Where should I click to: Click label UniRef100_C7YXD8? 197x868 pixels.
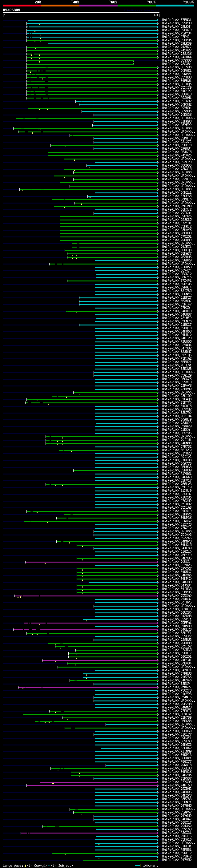(177, 782)
